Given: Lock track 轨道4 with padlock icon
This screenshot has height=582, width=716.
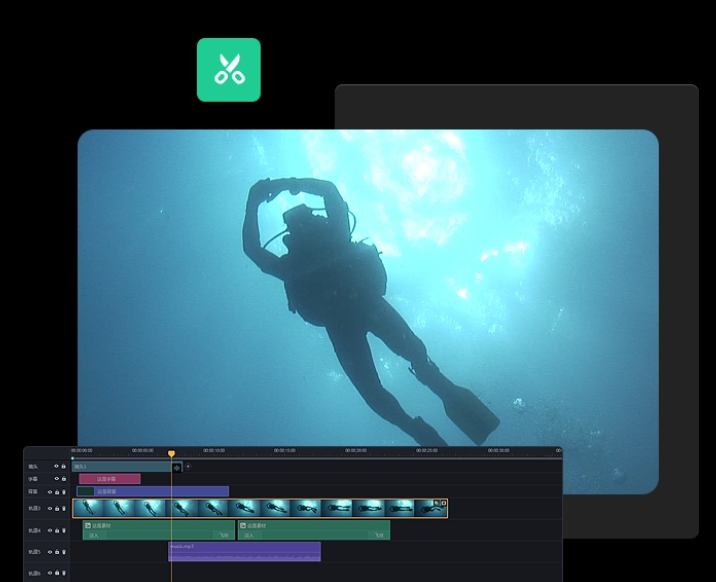Looking at the screenshot, I should pos(58,530).
